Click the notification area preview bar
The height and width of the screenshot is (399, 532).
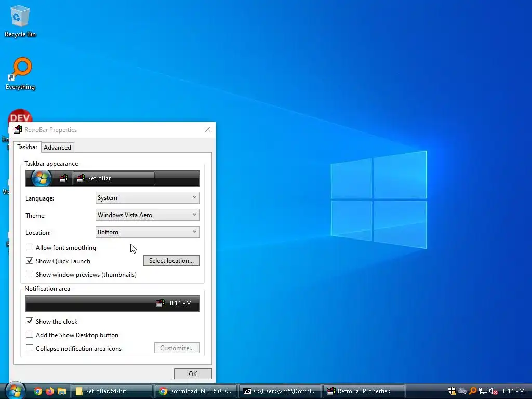tap(112, 303)
